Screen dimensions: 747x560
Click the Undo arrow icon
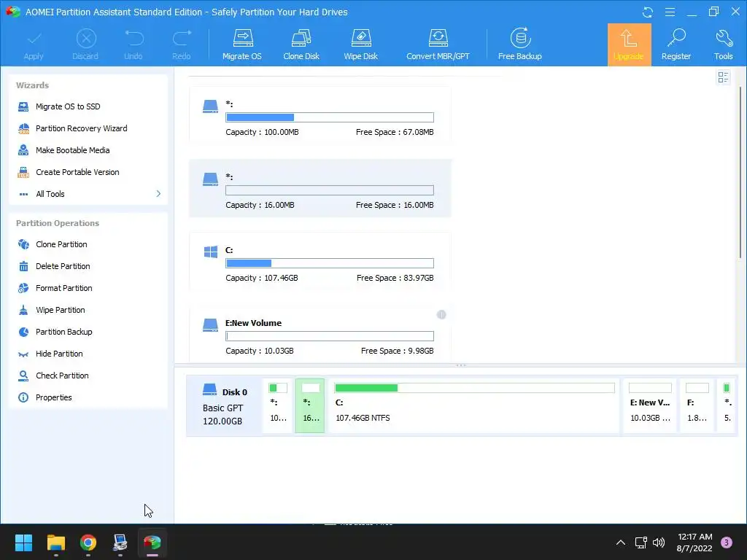pos(133,44)
